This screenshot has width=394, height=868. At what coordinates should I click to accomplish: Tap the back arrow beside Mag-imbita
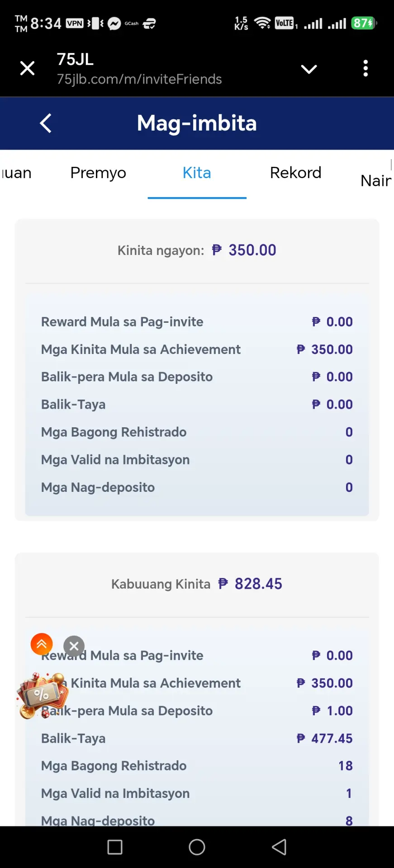46,123
